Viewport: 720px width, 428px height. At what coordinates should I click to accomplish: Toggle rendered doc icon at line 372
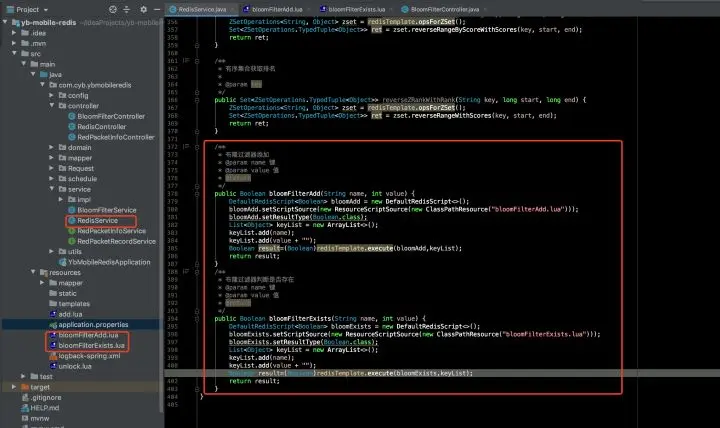[186, 146]
